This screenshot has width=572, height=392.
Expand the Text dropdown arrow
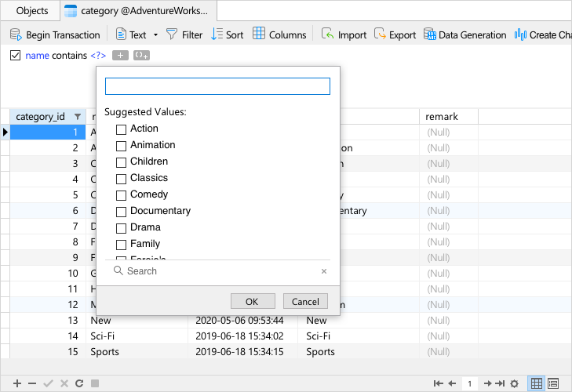point(156,35)
